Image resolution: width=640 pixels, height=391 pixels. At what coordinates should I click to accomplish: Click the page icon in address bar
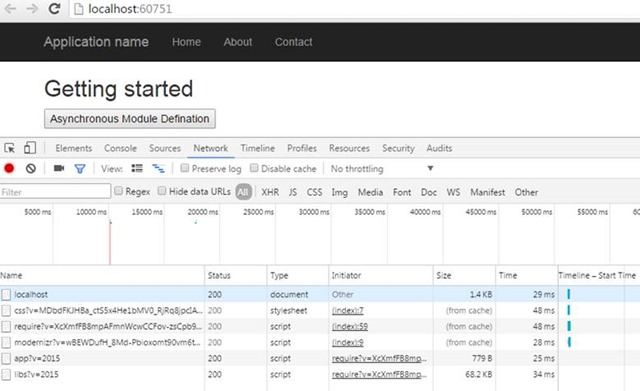point(78,9)
